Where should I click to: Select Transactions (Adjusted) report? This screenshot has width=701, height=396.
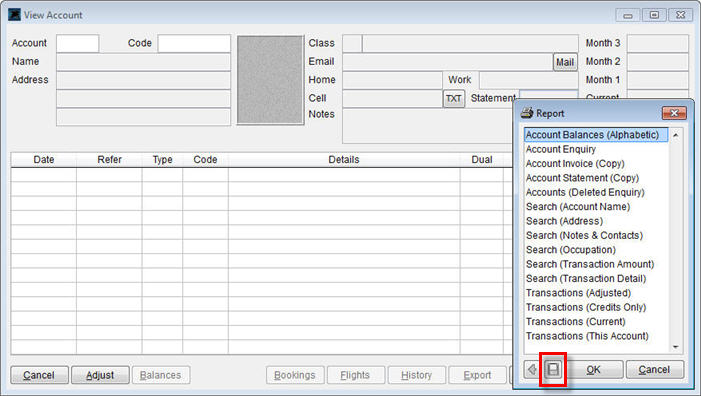596,293
